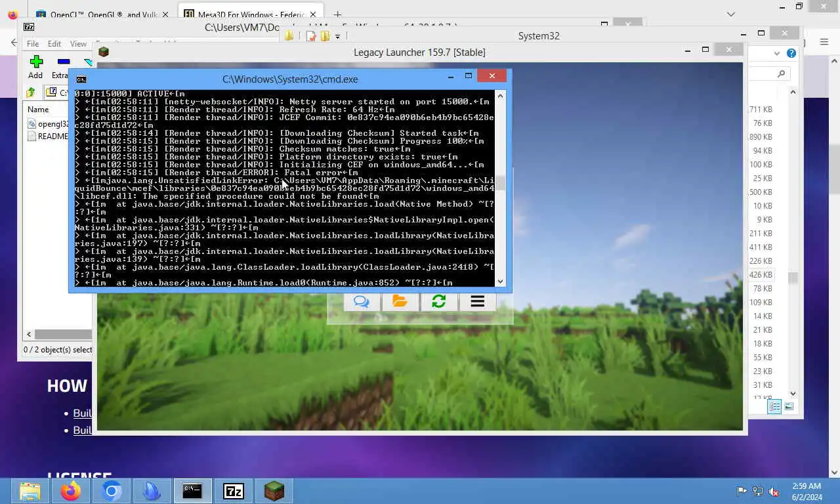Select the 426 KB file size row
The width and height of the screenshot is (840, 504).
(761, 275)
